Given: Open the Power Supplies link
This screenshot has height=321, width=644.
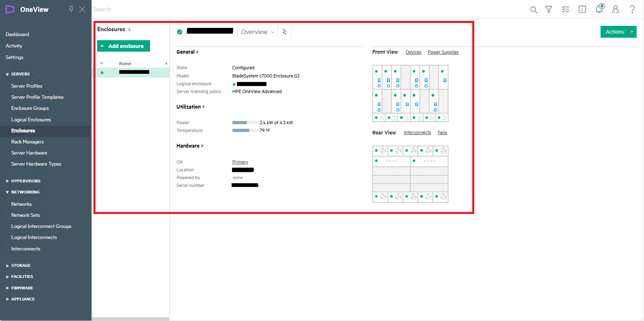Looking at the screenshot, I should pyautogui.click(x=443, y=52).
